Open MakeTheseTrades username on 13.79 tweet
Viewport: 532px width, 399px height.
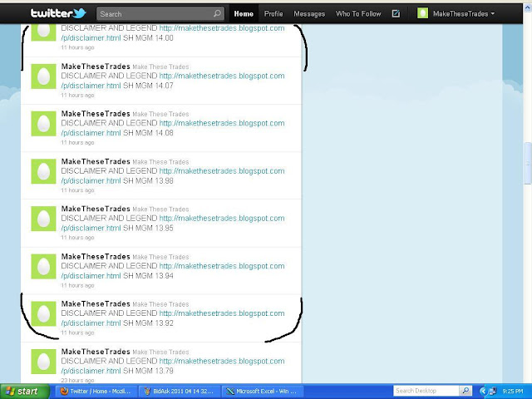[x=96, y=352]
